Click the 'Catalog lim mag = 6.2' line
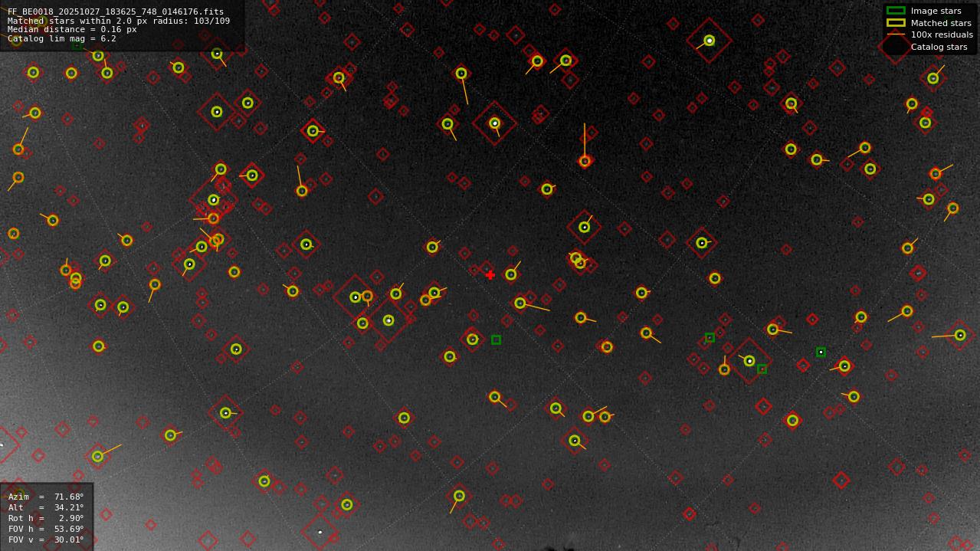 62,38
